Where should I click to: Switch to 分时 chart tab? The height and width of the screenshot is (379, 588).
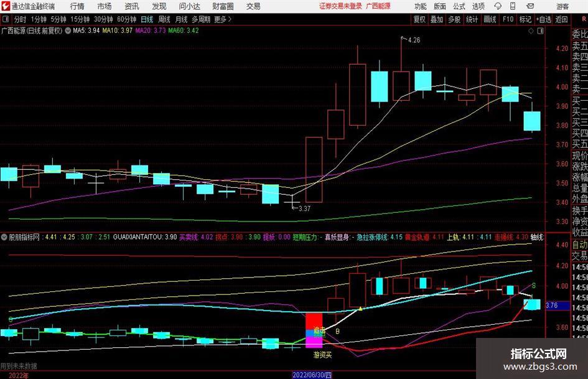pos(20,19)
